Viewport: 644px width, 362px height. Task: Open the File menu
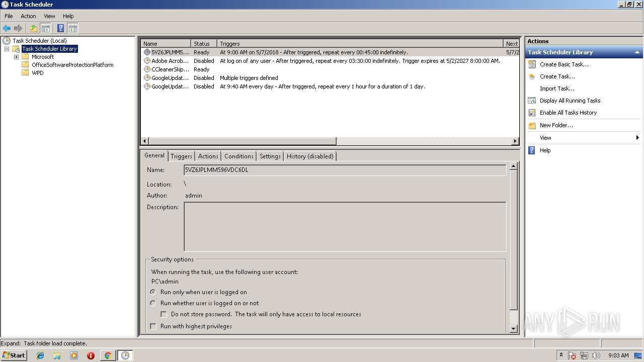(x=9, y=16)
